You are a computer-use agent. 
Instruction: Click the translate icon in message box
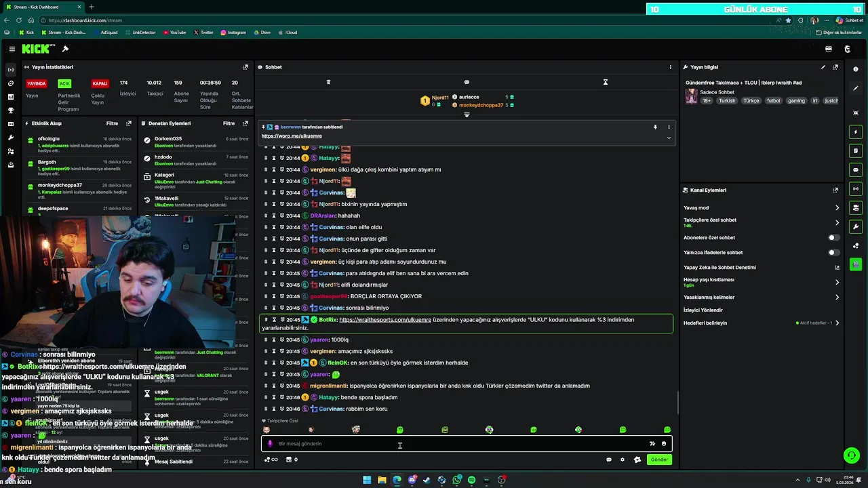(x=652, y=444)
